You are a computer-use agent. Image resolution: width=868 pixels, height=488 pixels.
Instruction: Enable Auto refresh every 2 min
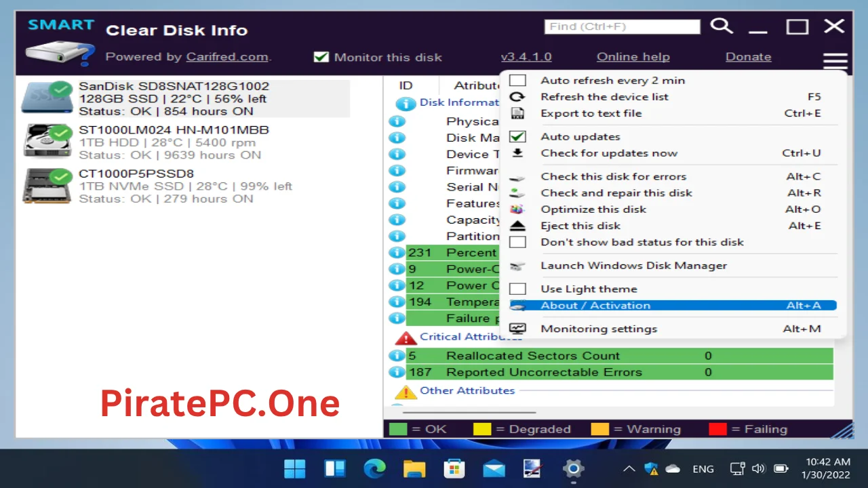point(517,80)
